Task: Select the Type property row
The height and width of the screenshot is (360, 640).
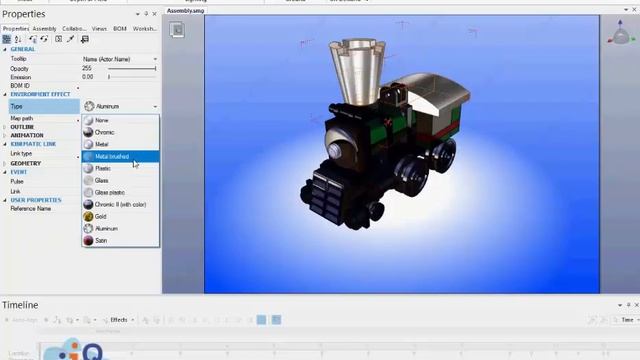Action: coord(44,107)
